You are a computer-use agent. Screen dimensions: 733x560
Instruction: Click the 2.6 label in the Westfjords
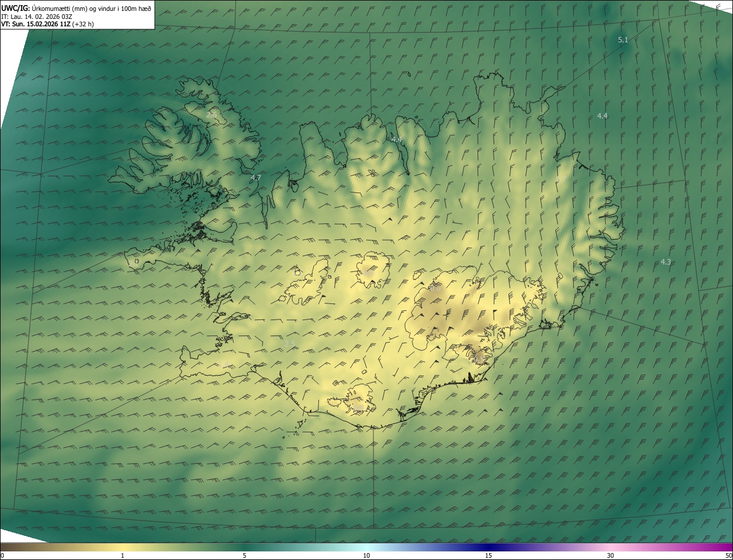tap(211, 115)
